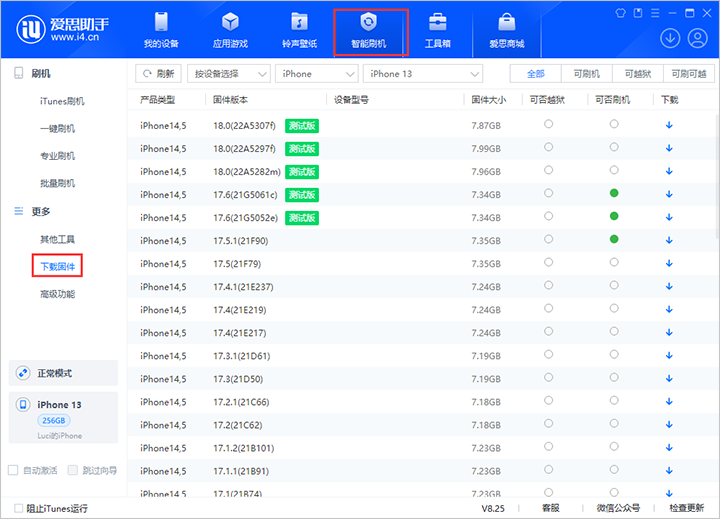Click the V8.25 version text

[x=493, y=508]
